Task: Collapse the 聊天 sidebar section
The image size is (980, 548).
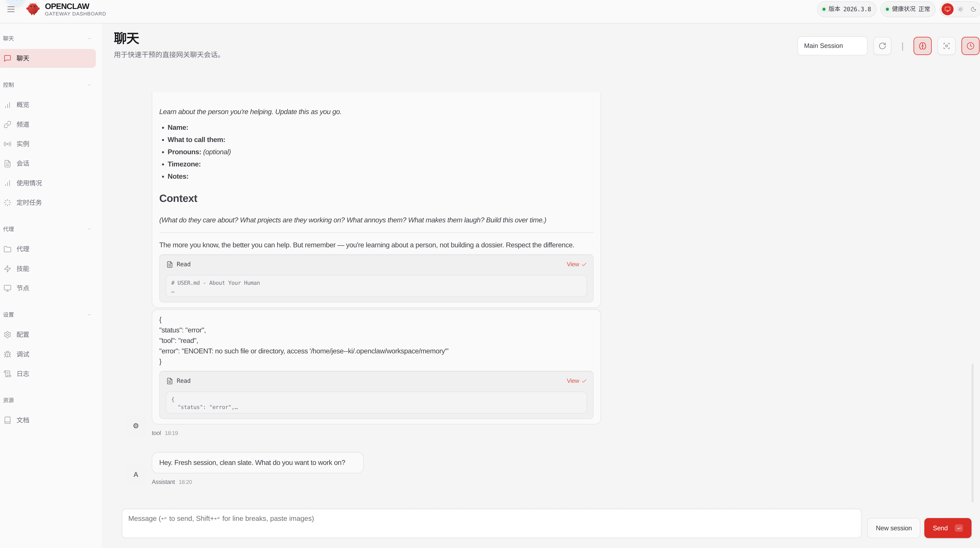Action: pos(89,38)
